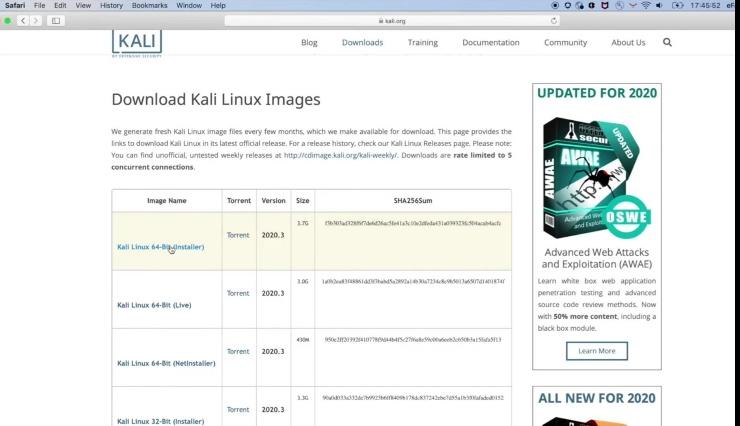Download Kali Linux 64-Bit (Live)

coord(154,305)
